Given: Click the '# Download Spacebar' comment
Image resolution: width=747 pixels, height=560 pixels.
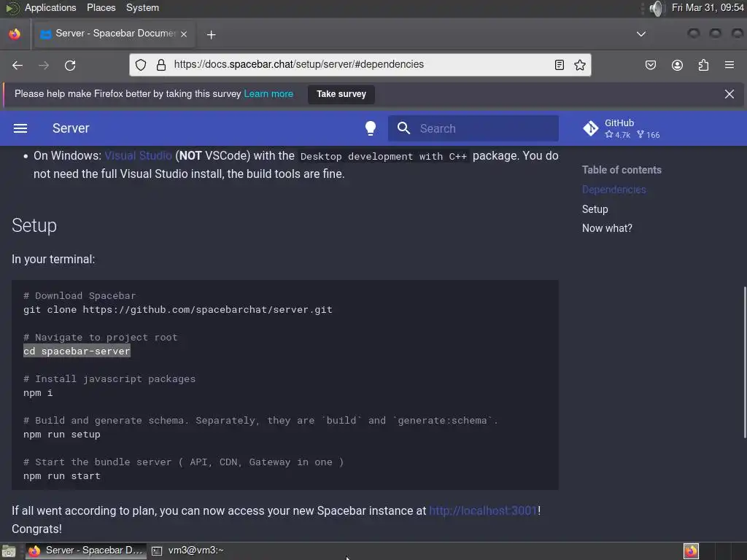Looking at the screenshot, I should (80, 296).
